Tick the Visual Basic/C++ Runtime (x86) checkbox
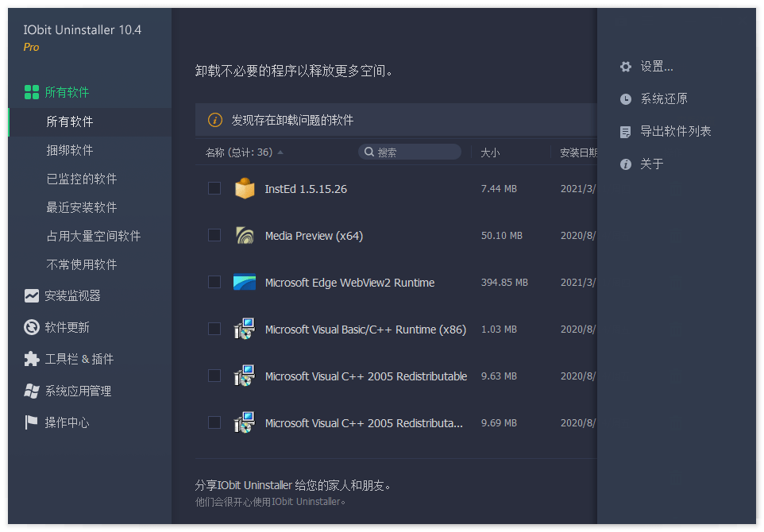This screenshot has height=532, width=764. (x=214, y=329)
